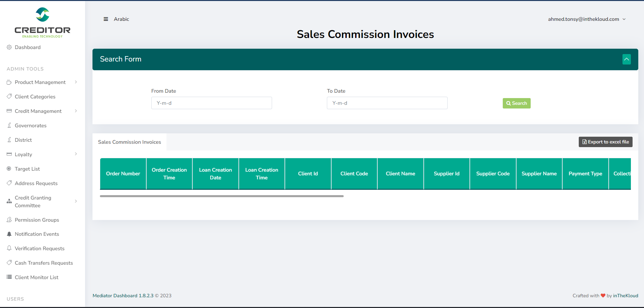Click the Dashboard gear icon
Viewport: 644px width, 308px height.
[x=9, y=47]
